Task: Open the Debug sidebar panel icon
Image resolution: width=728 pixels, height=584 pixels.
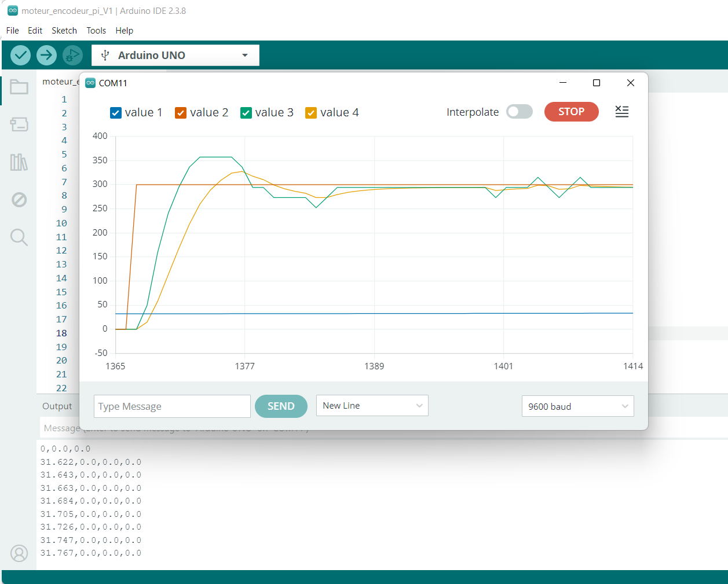Action: pos(19,200)
